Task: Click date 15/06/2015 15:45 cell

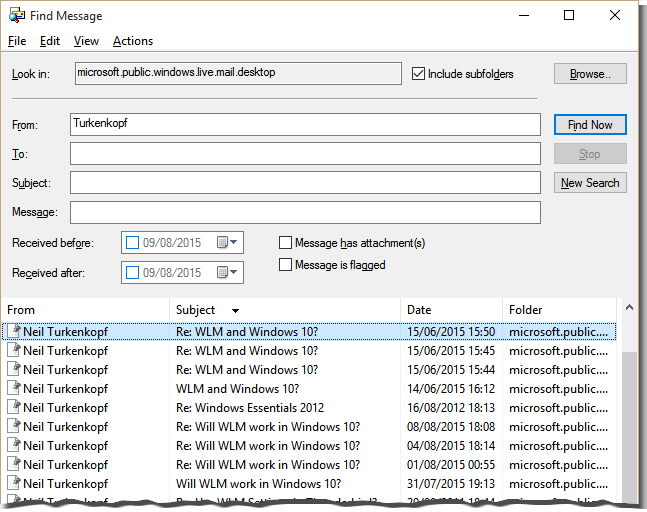Action: click(451, 351)
